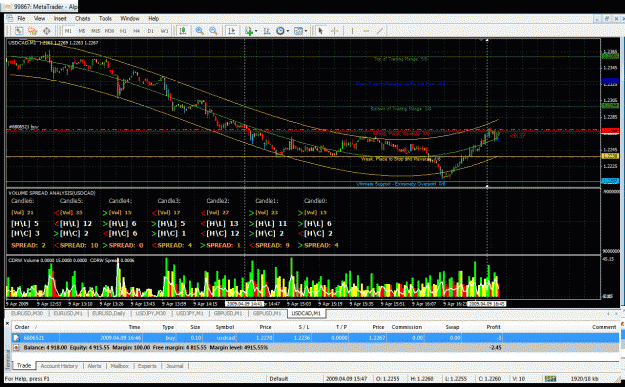
Task: Open the Tools menu
Action: 105,18
